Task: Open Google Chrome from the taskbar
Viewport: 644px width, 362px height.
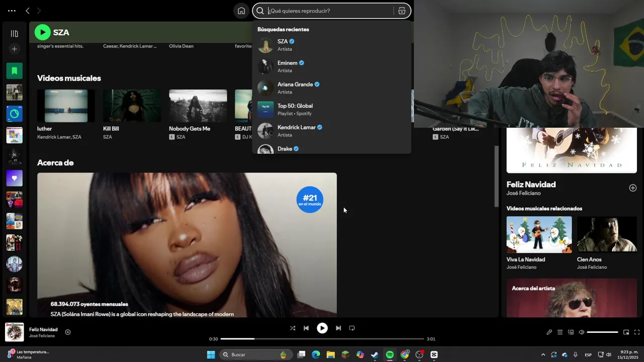Action: coord(405,354)
